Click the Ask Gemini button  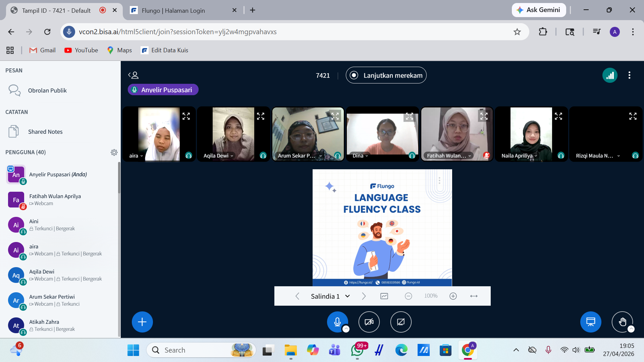(539, 10)
